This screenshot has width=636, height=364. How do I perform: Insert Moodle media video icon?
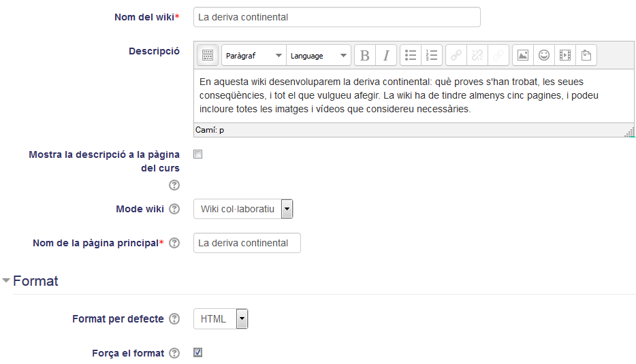click(x=565, y=55)
